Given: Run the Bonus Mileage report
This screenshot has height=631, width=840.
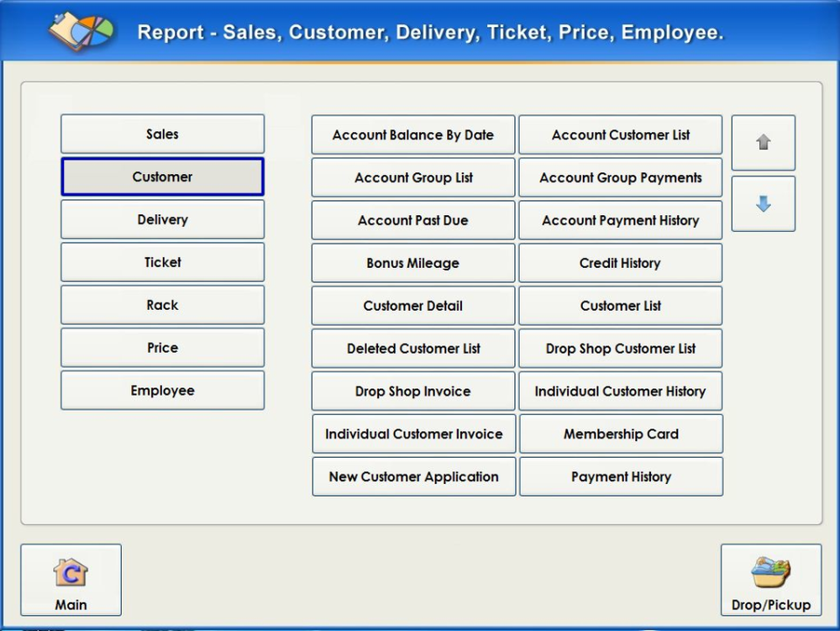Looking at the screenshot, I should (413, 263).
